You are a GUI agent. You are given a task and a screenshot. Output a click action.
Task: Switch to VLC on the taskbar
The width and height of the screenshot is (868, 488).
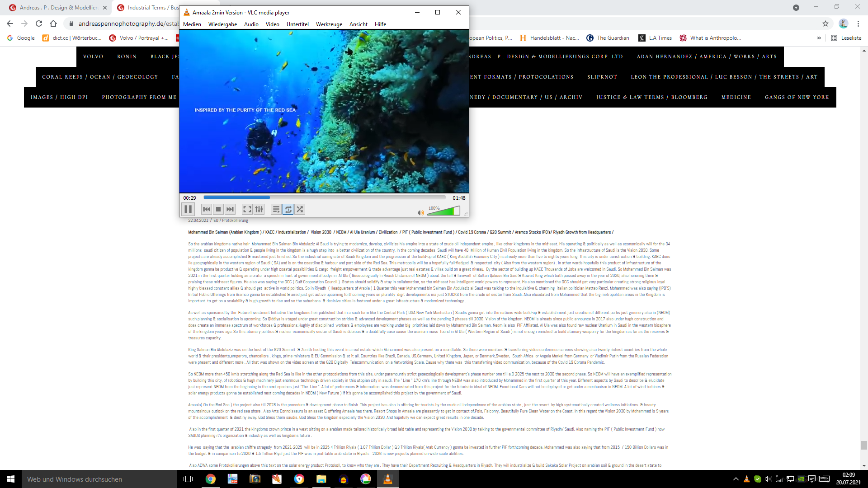[387, 479]
